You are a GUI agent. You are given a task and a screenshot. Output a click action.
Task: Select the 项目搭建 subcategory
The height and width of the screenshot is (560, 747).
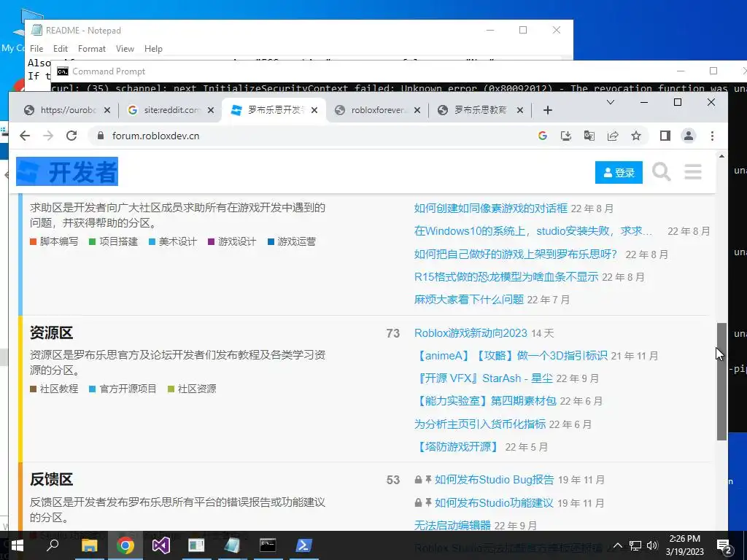click(x=113, y=241)
